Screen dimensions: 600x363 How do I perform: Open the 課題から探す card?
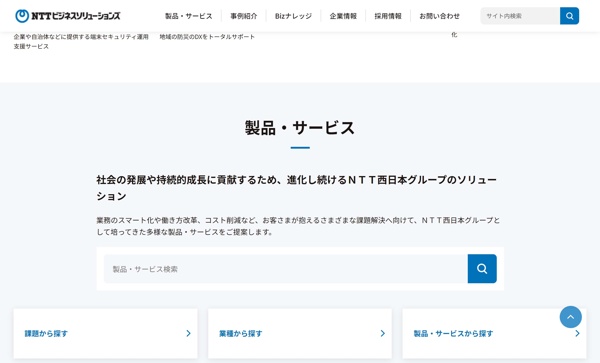click(x=106, y=334)
